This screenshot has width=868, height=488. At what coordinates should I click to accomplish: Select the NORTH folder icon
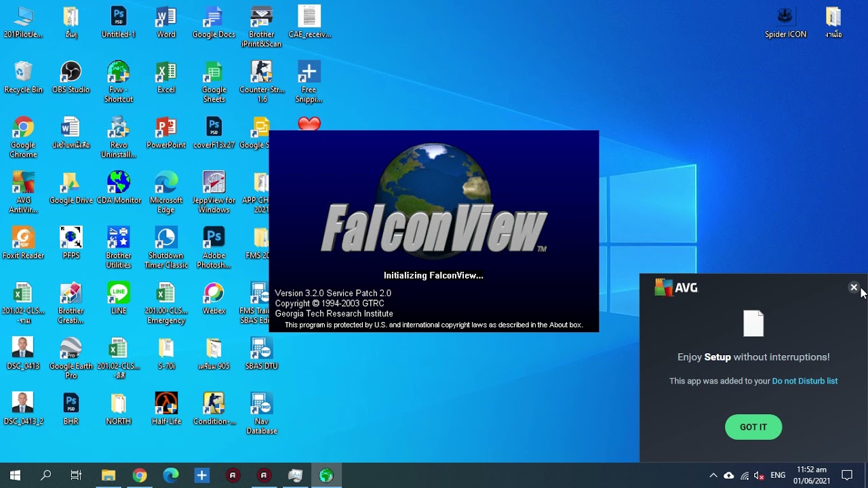pyautogui.click(x=118, y=409)
